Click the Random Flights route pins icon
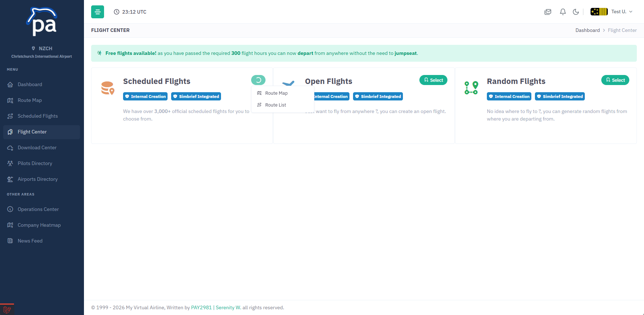The image size is (644, 315). point(471,88)
